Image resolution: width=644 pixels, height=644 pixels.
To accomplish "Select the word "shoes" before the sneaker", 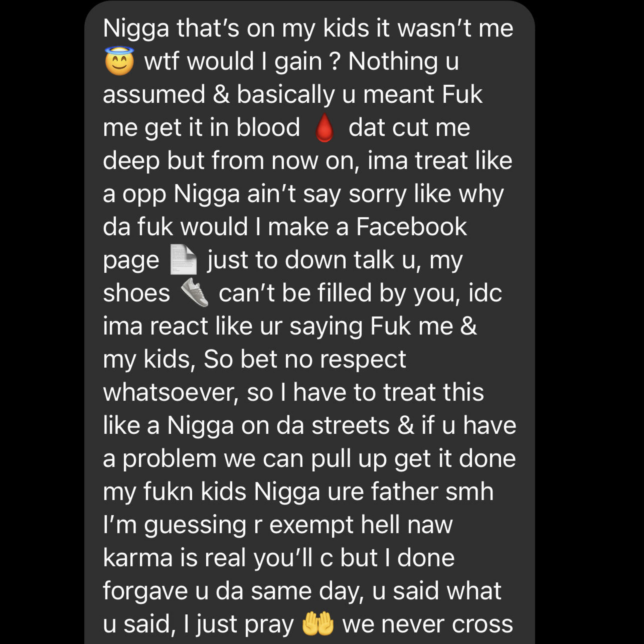I will tap(136, 293).
